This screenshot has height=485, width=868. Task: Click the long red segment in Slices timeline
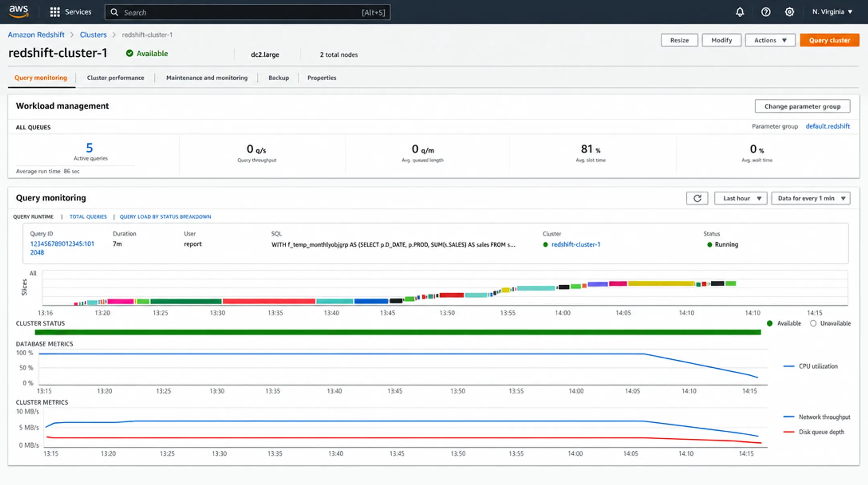[269, 301]
